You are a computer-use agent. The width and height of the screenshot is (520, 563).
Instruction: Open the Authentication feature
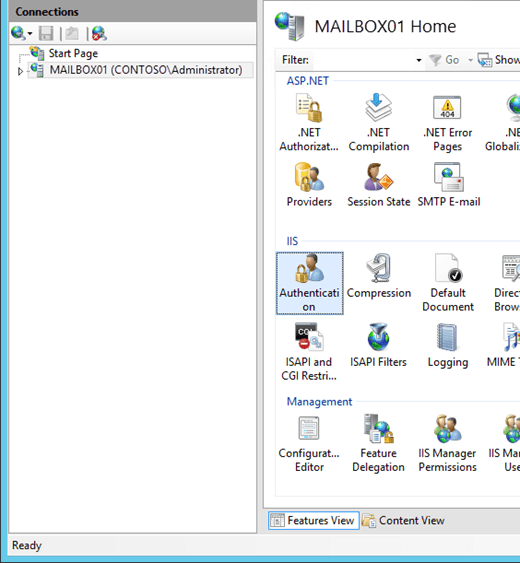pyautogui.click(x=309, y=283)
